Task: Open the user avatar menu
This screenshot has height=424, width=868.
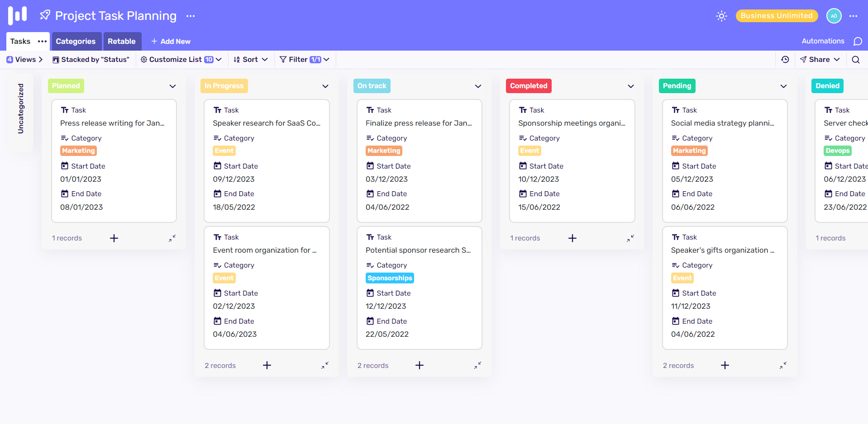Action: pos(834,16)
